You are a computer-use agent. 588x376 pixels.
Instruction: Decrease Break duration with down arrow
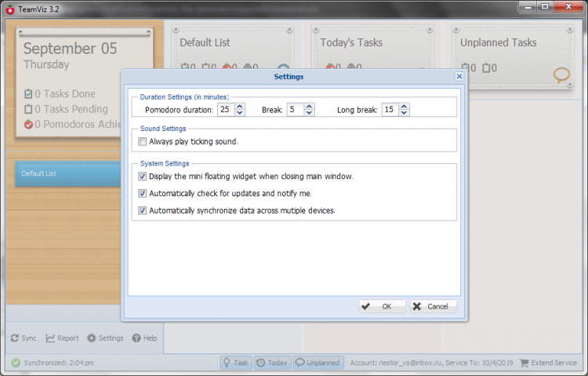tap(309, 113)
